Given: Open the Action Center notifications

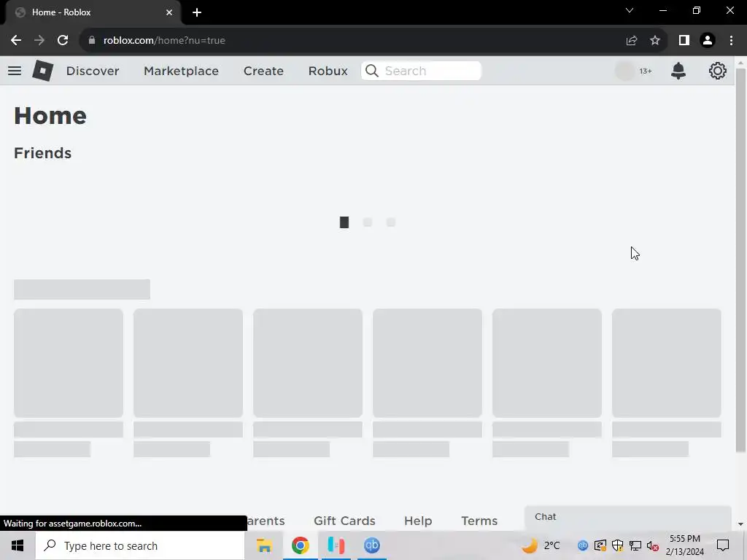Looking at the screenshot, I should (x=723, y=545).
